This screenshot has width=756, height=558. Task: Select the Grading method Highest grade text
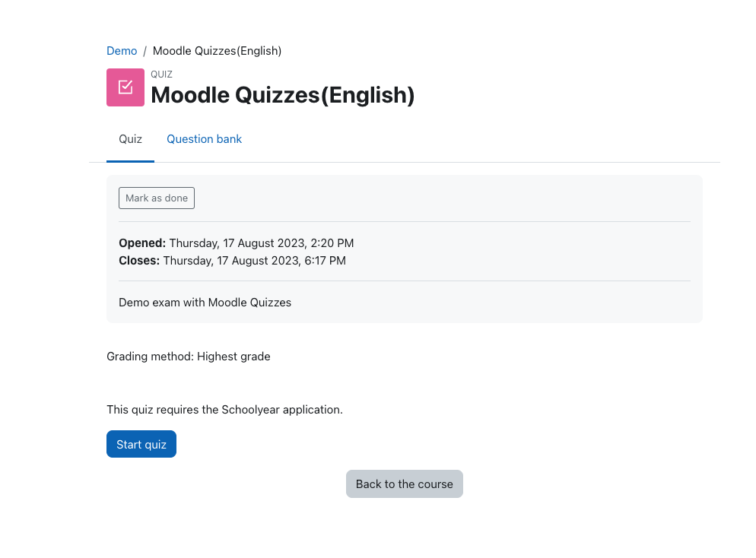pyautogui.click(x=189, y=356)
